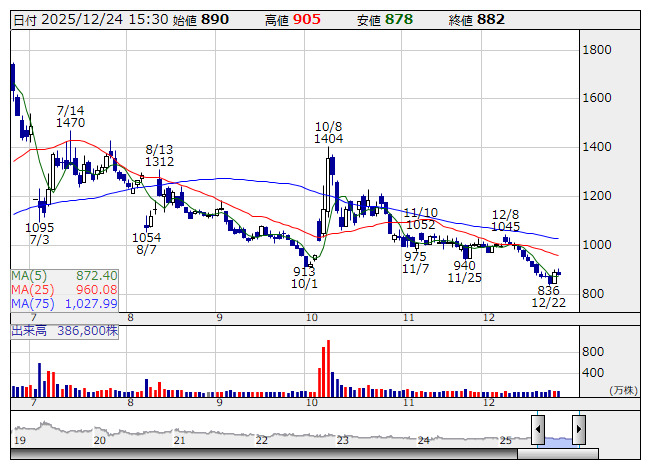Click year 22 in the overview strip

click(x=261, y=440)
